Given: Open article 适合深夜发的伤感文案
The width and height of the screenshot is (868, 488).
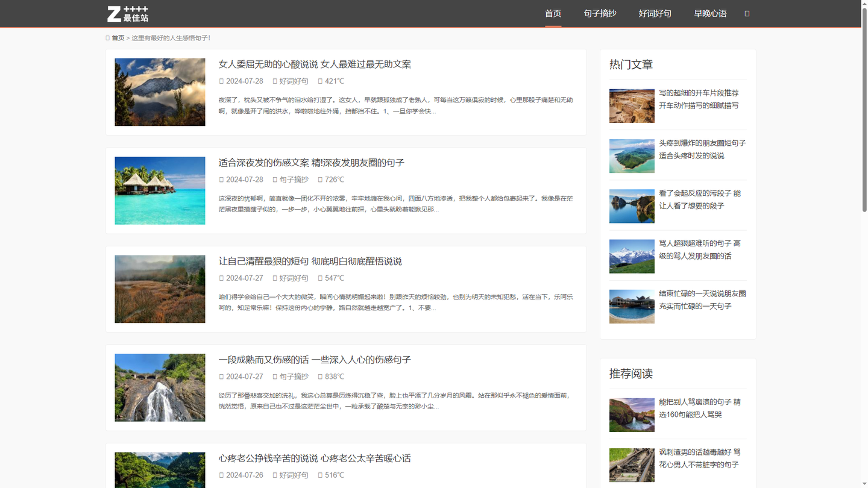Looking at the screenshot, I should [311, 163].
